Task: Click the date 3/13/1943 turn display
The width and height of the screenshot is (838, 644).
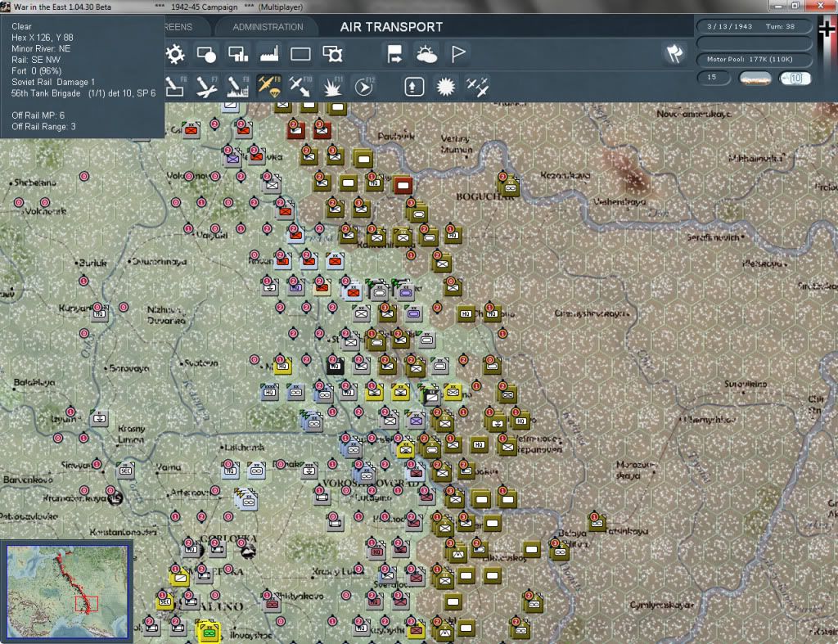Action: pos(753,26)
